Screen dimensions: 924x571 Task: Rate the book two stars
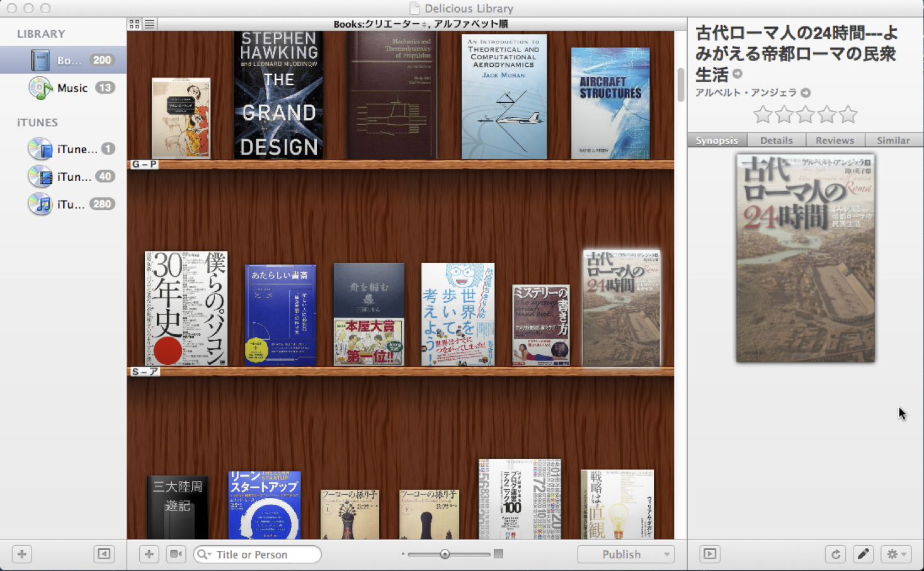tap(784, 115)
